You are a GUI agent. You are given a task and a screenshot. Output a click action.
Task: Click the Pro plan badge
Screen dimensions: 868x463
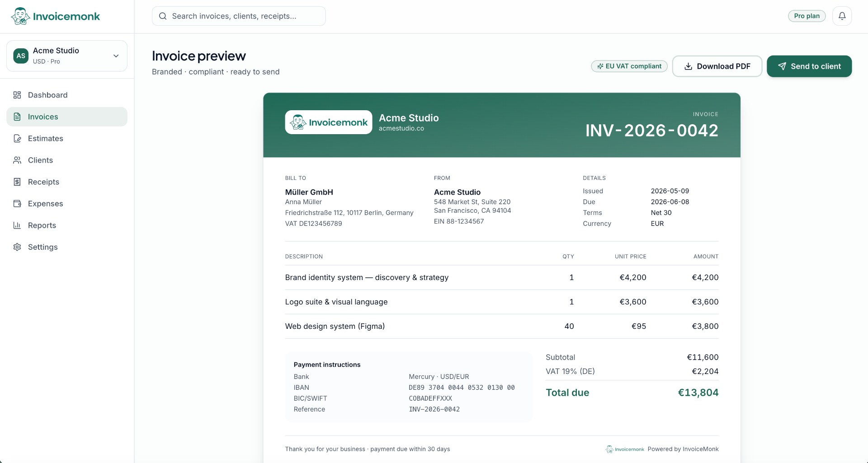point(807,16)
